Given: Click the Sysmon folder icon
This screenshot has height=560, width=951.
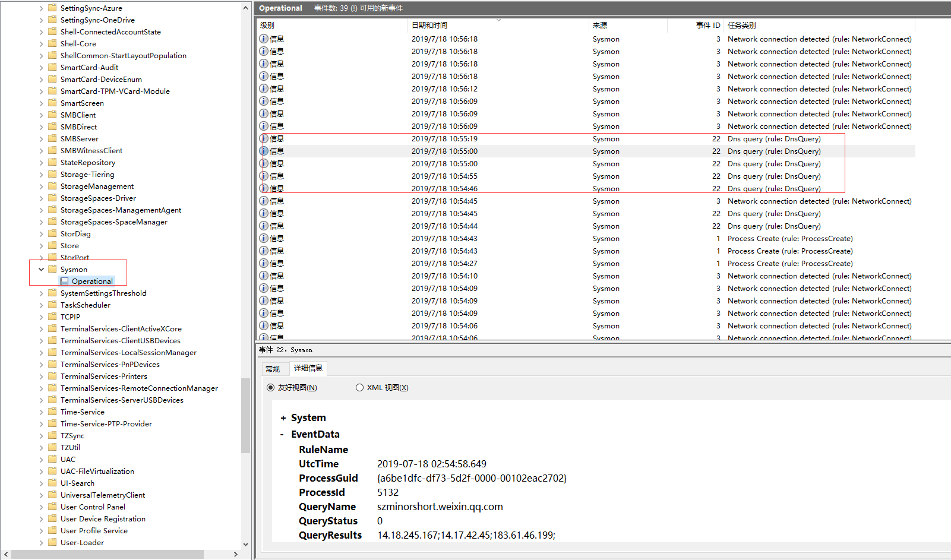Looking at the screenshot, I should (52, 269).
